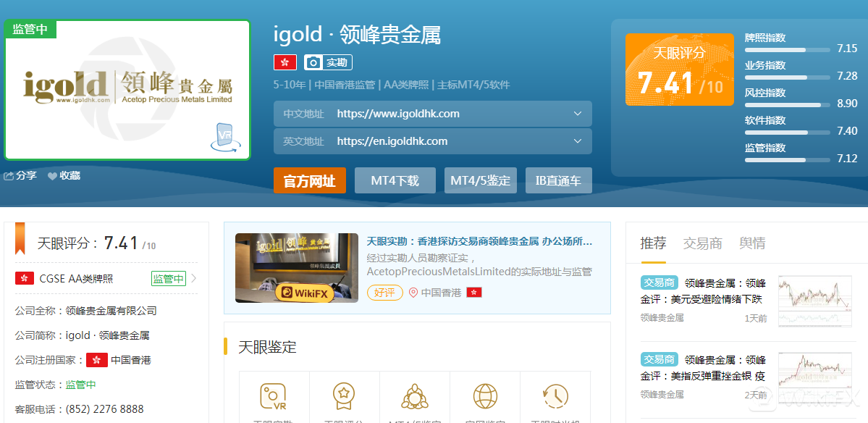
Task: Click the 软件指数 score bar
Action: [x=788, y=133]
